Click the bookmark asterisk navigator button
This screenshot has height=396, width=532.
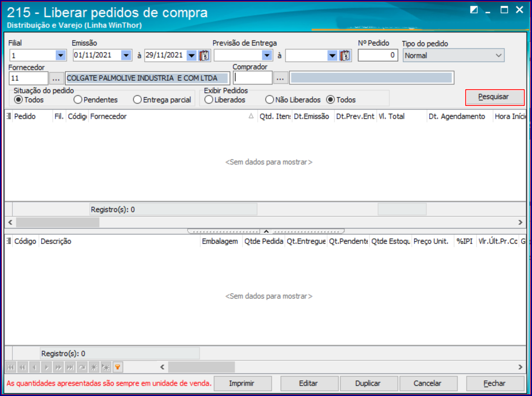94,366
